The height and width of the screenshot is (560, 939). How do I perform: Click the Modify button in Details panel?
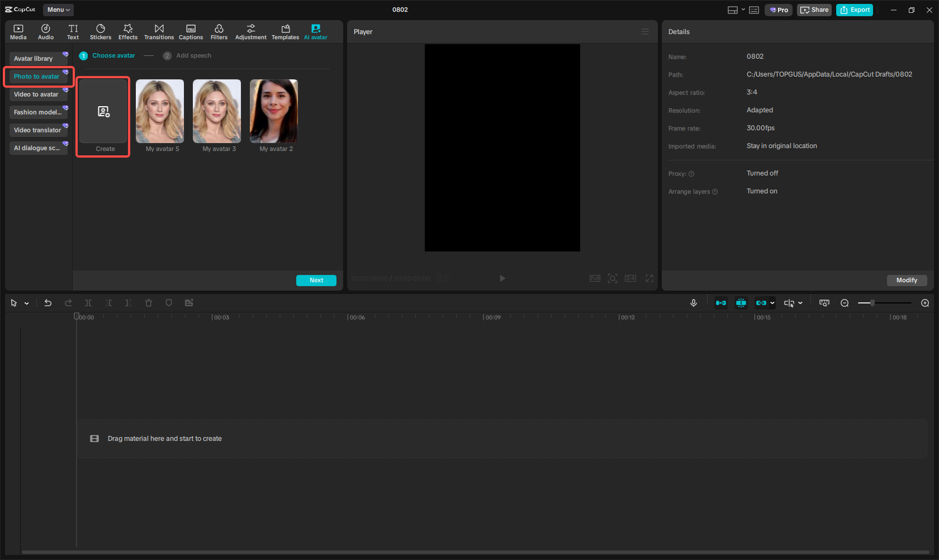point(907,280)
